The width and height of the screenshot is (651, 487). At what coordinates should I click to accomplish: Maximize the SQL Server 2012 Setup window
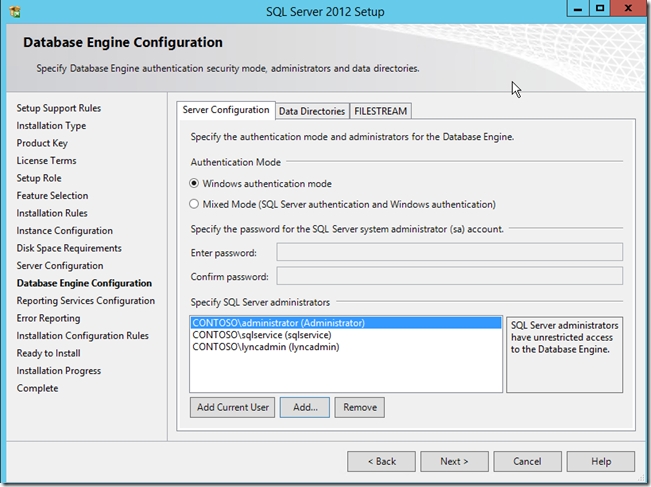(600, 9)
